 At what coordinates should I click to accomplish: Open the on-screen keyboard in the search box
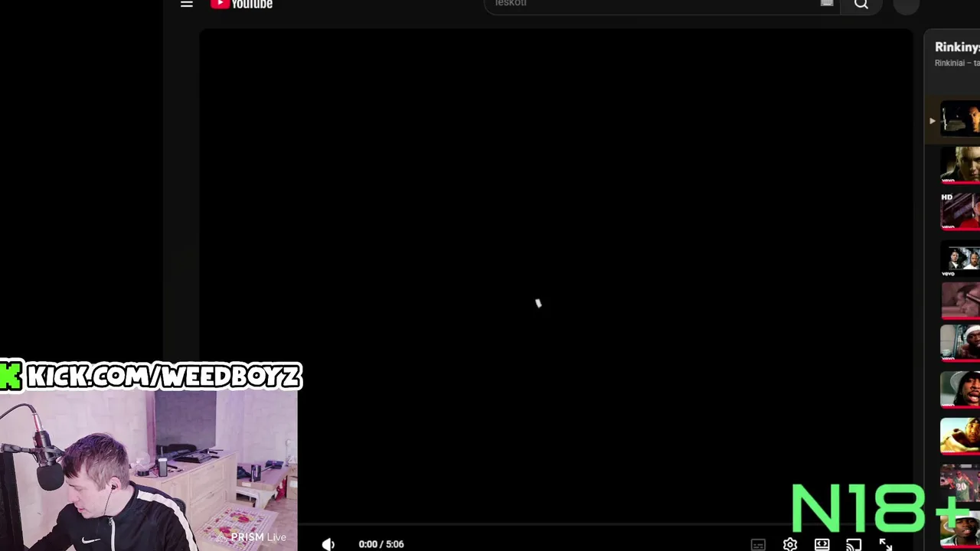pos(827,3)
